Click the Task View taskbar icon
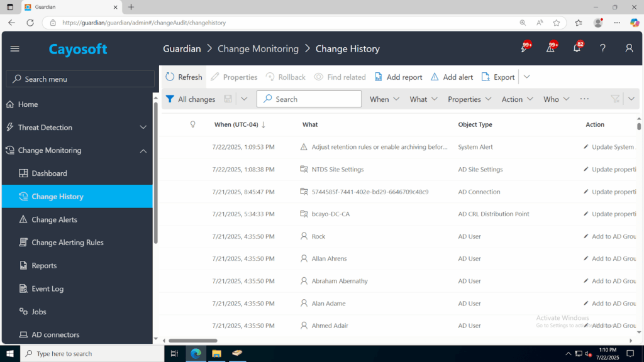644x362 pixels. click(174, 353)
